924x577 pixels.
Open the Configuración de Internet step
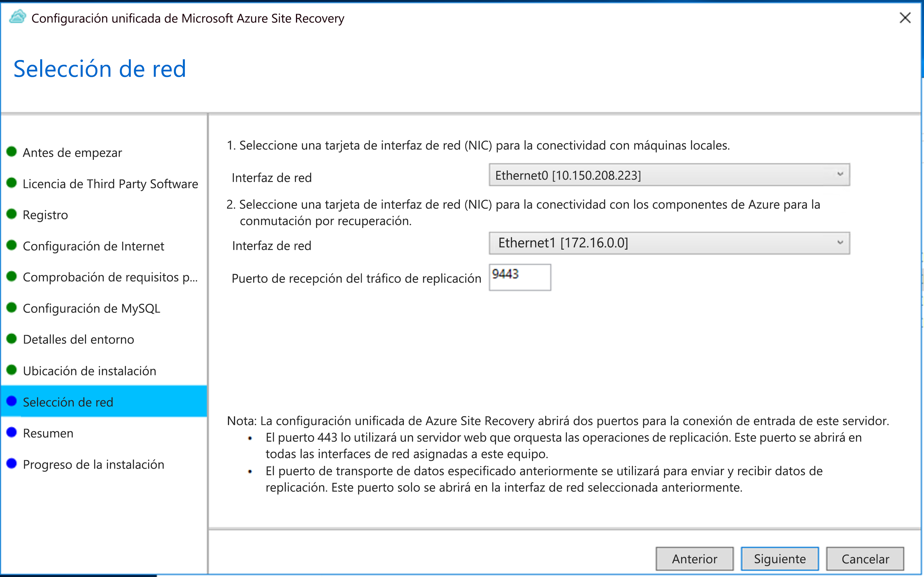(94, 246)
